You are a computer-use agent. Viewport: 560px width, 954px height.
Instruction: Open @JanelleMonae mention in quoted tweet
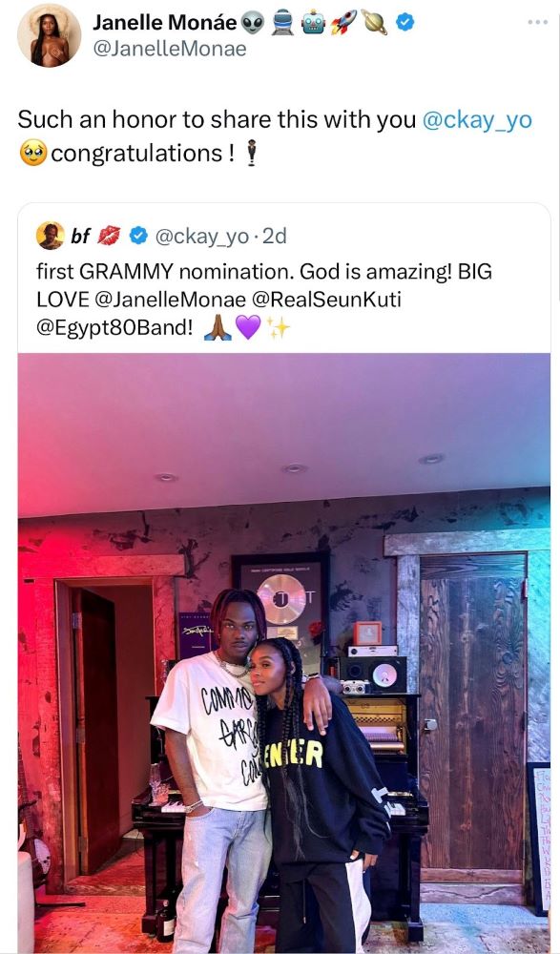click(x=171, y=300)
